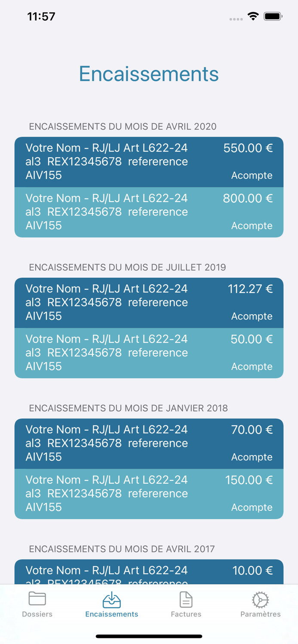
Task: Tap the cellular signal dots indicator
Action: pos(236,18)
